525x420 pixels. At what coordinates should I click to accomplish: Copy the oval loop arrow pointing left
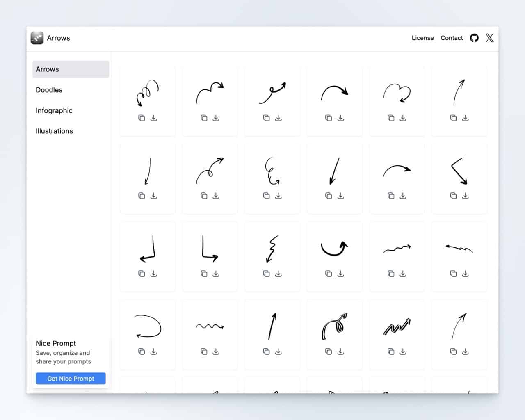click(142, 352)
